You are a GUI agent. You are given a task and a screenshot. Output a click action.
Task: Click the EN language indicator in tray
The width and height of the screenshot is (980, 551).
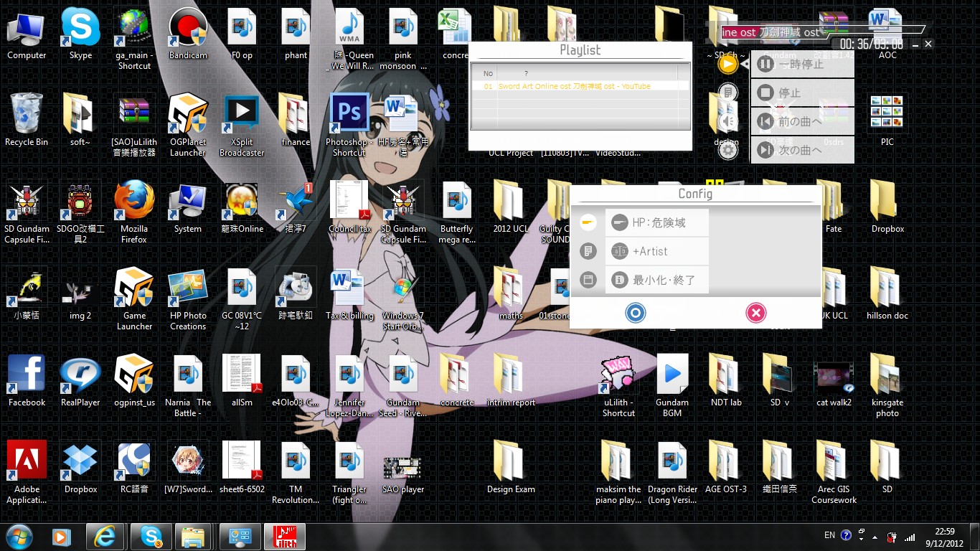[829, 535]
